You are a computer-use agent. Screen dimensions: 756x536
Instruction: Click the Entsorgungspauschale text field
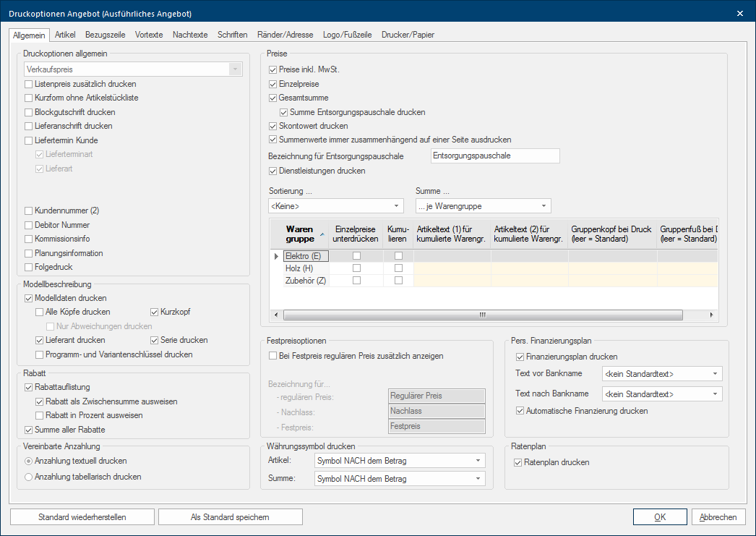point(494,156)
